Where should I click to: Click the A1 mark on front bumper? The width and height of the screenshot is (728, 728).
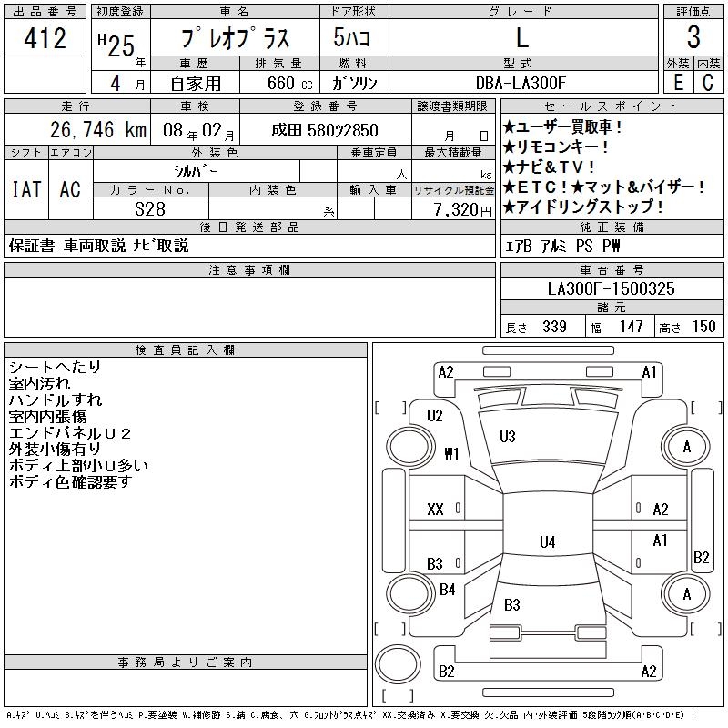point(650,371)
